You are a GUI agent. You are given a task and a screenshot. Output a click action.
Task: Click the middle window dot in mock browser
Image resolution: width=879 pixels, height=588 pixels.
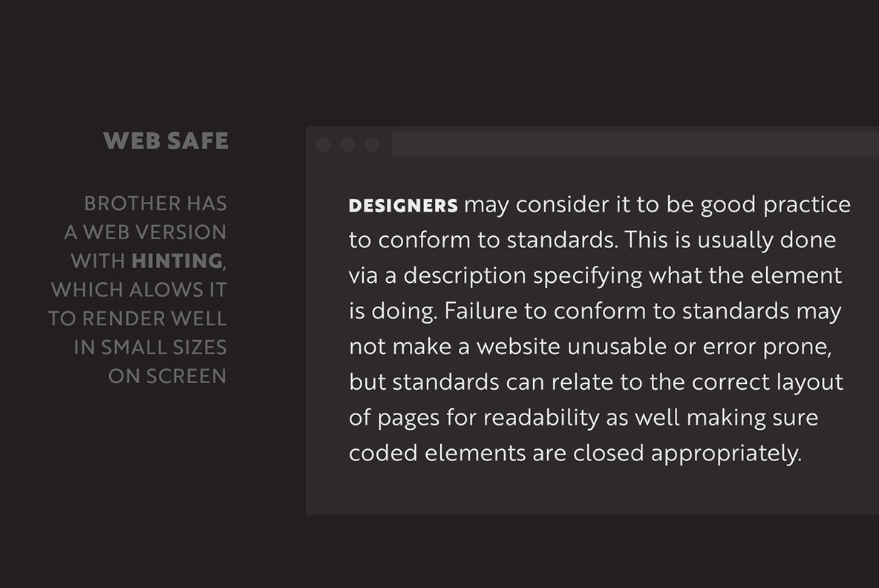[347, 145]
